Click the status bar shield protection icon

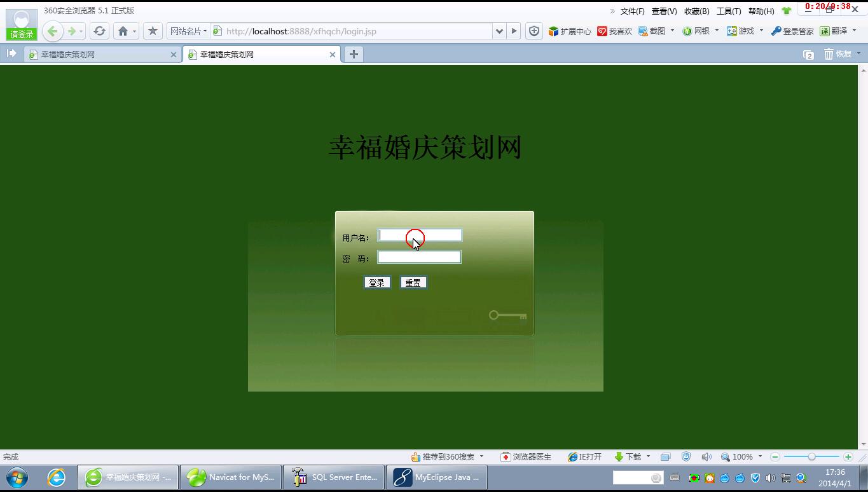pyautogui.click(x=686, y=457)
